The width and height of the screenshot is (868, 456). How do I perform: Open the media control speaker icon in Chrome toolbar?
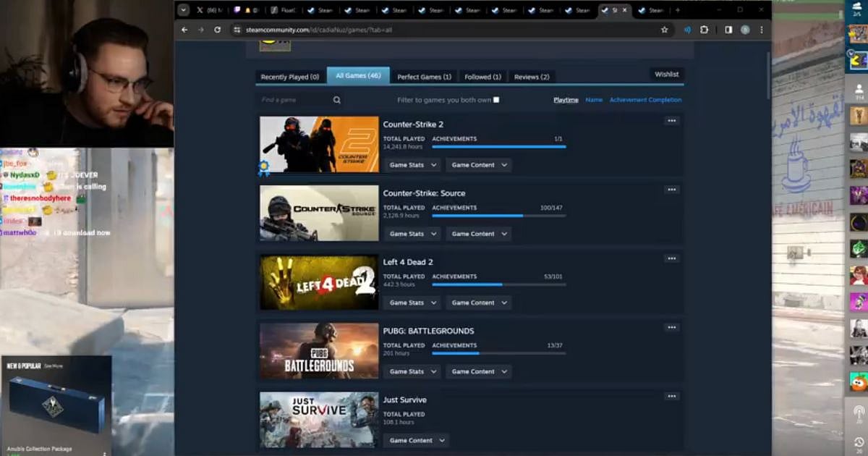tap(687, 30)
